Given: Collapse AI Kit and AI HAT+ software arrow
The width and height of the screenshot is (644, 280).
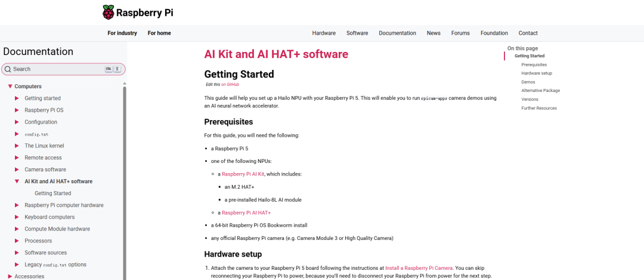Looking at the screenshot, I should (x=17, y=181).
